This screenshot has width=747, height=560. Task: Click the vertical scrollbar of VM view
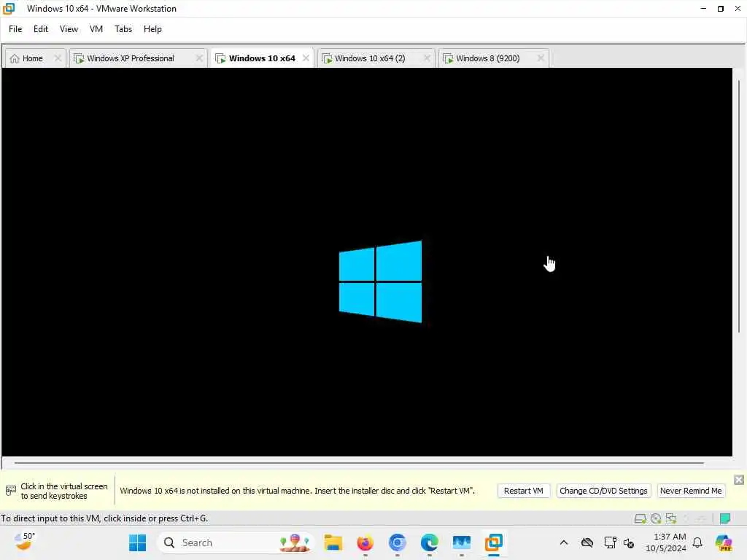point(739,207)
